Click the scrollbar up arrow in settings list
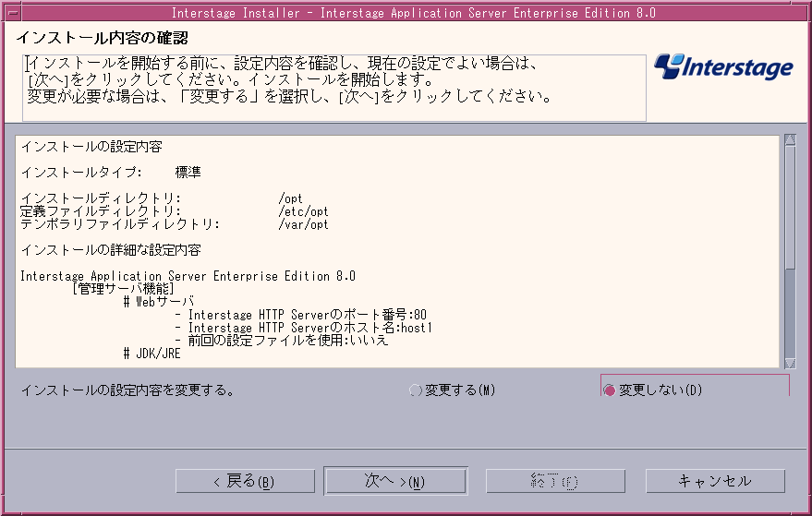 (790, 139)
